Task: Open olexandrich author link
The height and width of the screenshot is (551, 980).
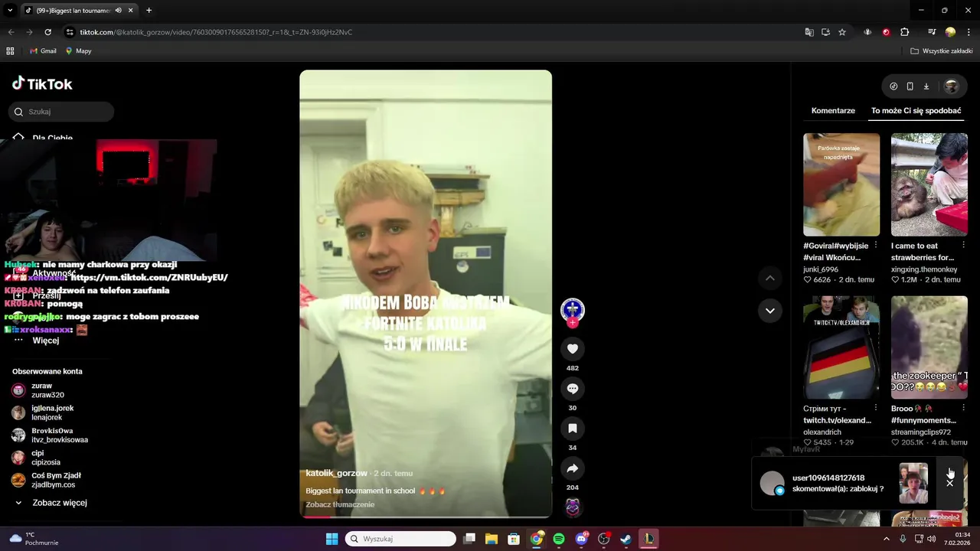Action: (x=822, y=432)
